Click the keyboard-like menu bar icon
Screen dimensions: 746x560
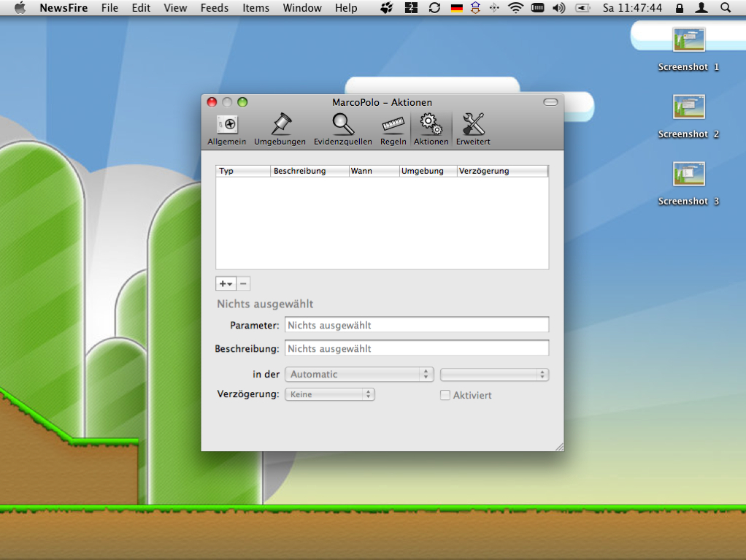coord(538,7)
